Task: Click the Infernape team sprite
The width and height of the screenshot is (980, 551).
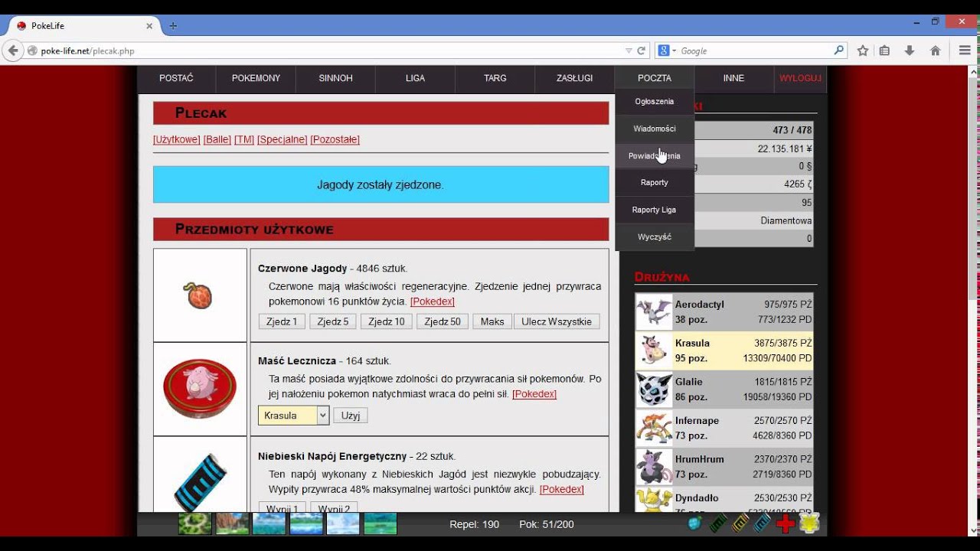Action: pos(655,429)
